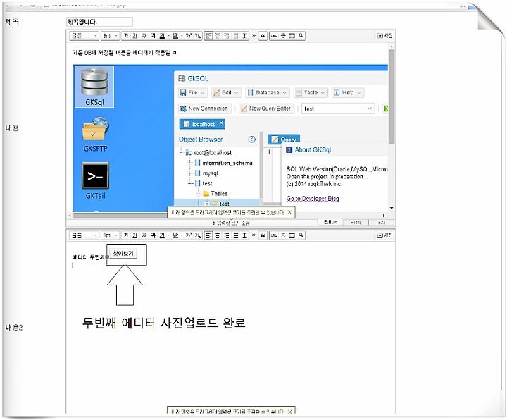Screen dimensions: 507x420
Task: Toggle bold in the first editor toolbar
Action: click(126, 36)
